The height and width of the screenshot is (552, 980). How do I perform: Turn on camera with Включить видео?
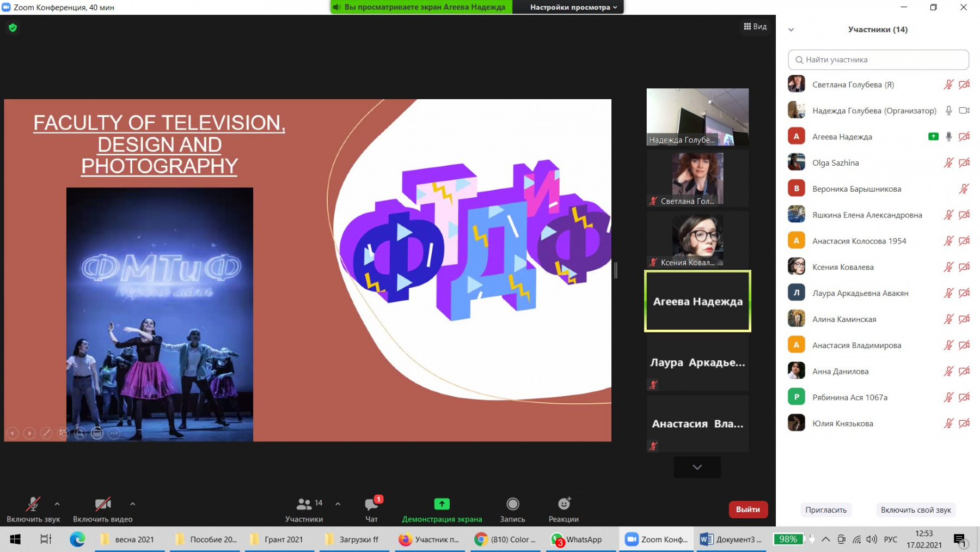[102, 504]
